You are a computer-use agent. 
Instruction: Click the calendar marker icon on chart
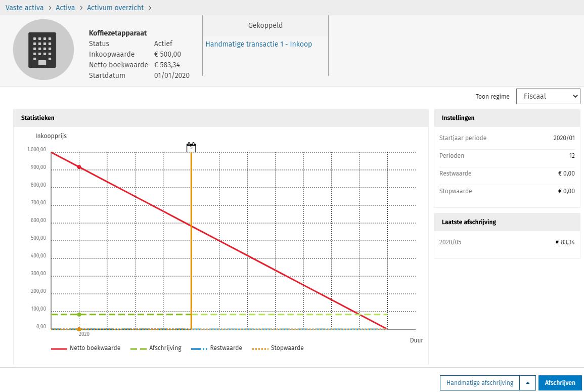tap(191, 147)
